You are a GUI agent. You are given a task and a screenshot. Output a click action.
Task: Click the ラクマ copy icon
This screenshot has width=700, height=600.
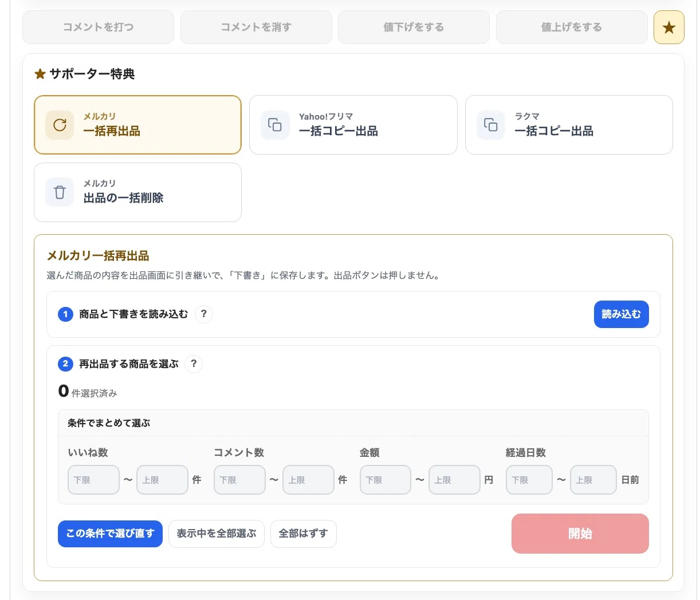click(491, 125)
